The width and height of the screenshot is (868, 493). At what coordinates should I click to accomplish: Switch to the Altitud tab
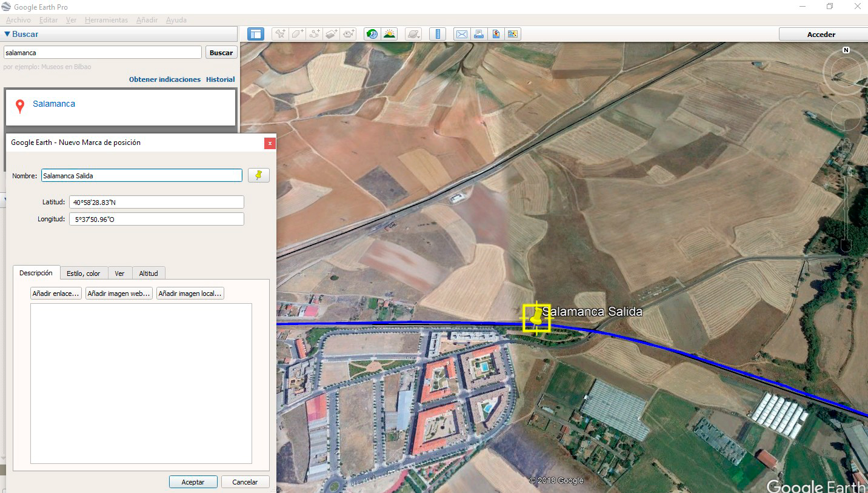[x=149, y=273]
